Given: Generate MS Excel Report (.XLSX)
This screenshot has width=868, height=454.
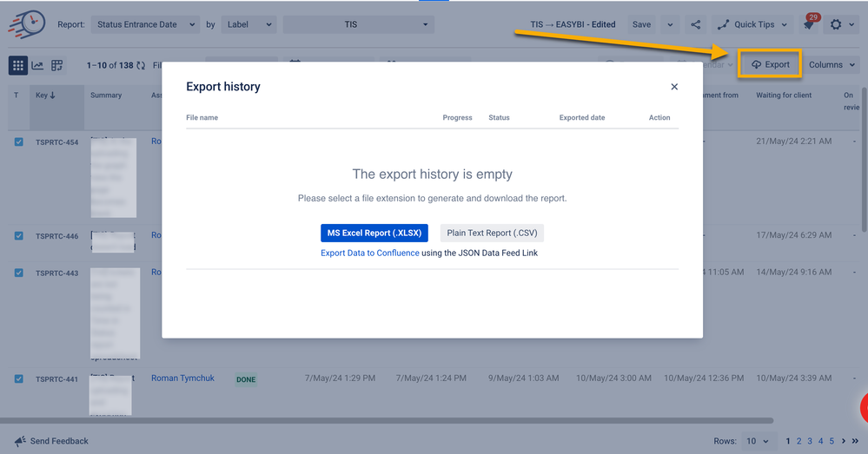Looking at the screenshot, I should [374, 233].
